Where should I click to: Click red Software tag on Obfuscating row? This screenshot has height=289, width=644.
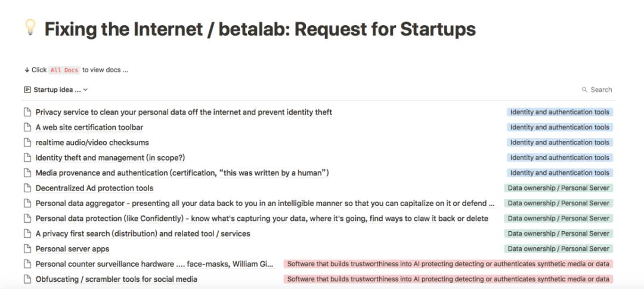point(448,279)
